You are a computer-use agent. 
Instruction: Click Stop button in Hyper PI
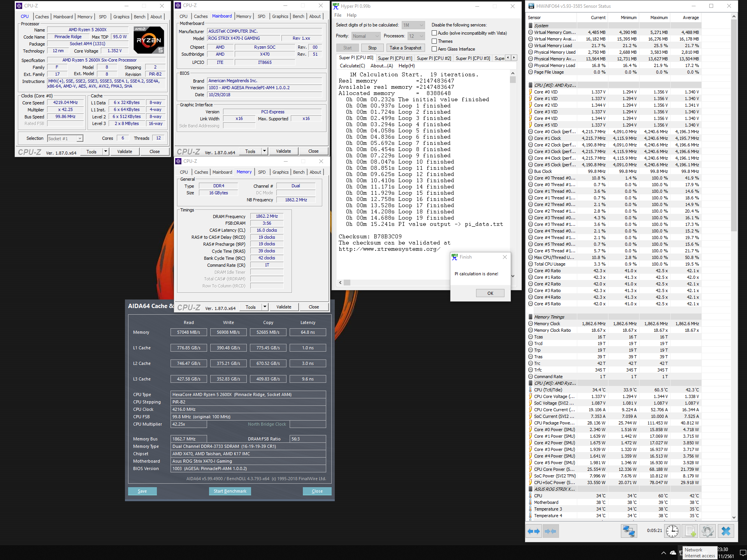[x=372, y=48]
